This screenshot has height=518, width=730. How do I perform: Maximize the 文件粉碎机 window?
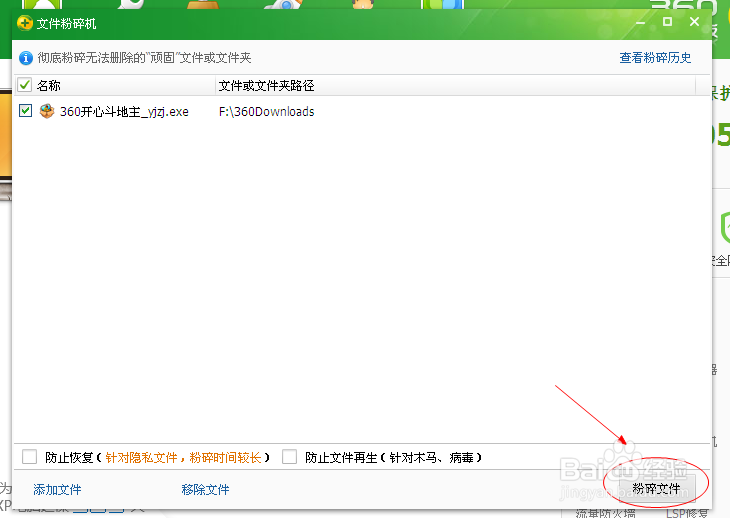[x=667, y=21]
